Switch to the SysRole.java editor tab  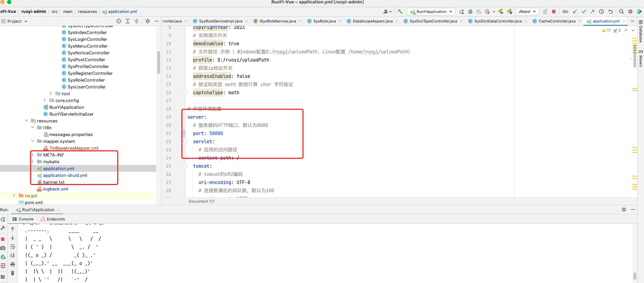point(324,21)
